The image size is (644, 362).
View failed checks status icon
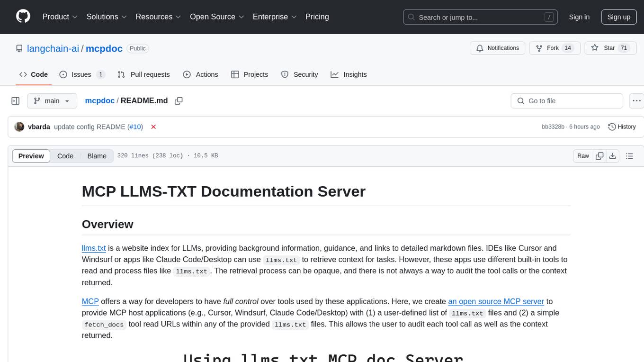pos(153,127)
